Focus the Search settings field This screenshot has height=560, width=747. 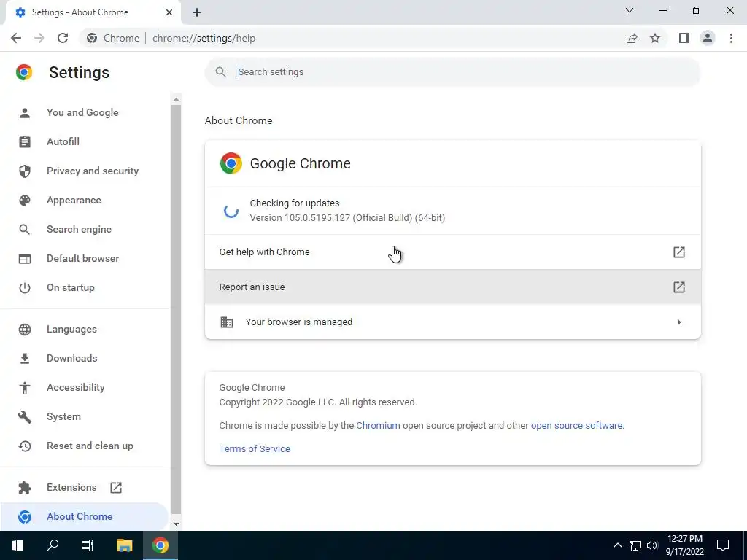pos(452,72)
